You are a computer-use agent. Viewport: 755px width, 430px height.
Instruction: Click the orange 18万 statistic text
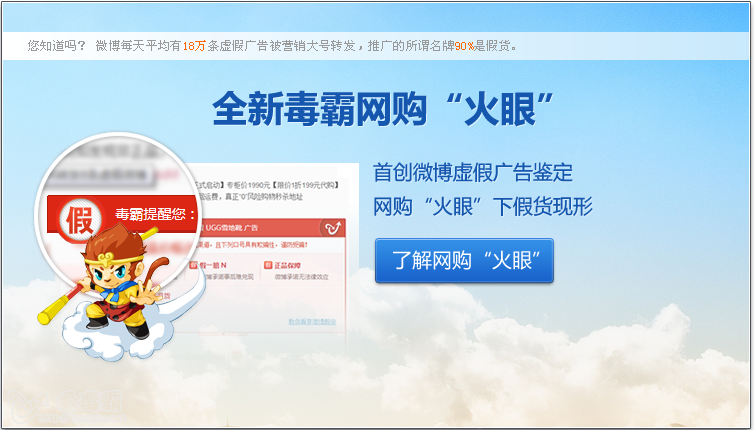pos(194,46)
